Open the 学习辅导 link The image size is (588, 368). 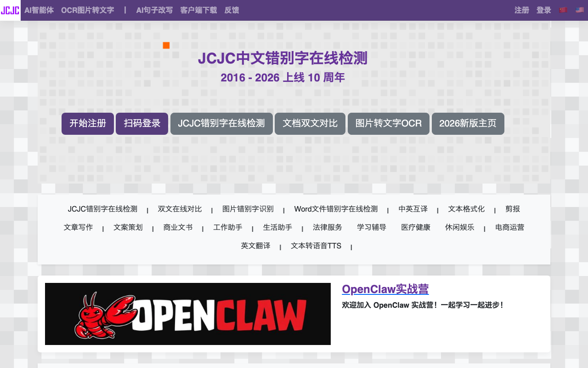point(372,227)
